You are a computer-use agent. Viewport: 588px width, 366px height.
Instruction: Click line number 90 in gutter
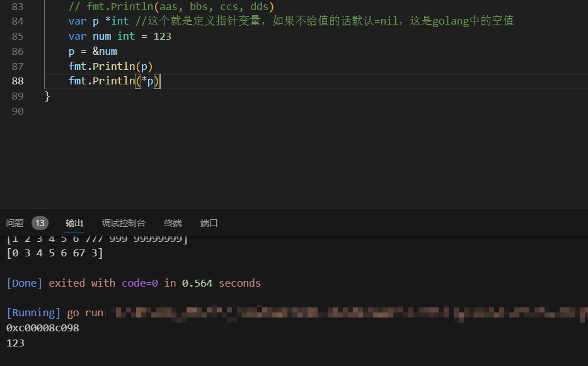18,111
